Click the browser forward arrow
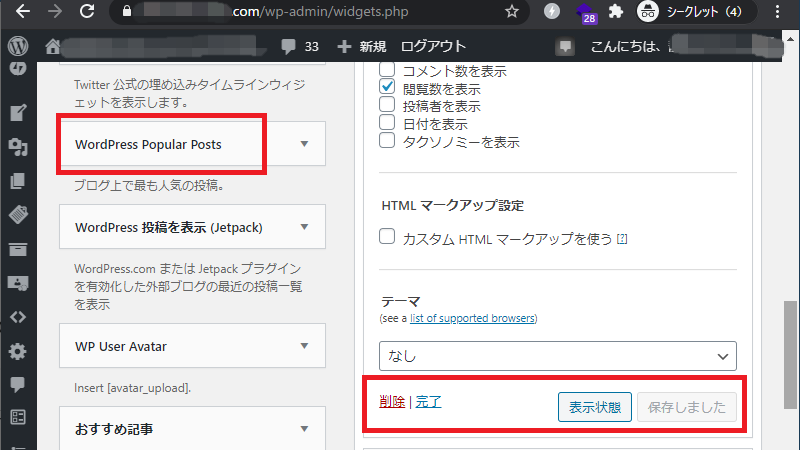800x450 pixels. pyautogui.click(x=55, y=11)
